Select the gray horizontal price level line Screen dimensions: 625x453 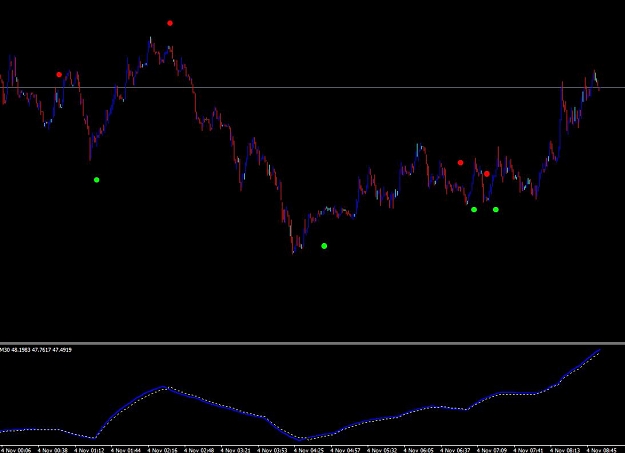(x=312, y=87)
